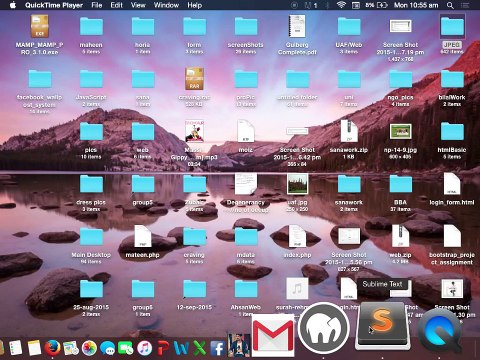The width and height of the screenshot is (480, 360).
Task: Select the htmlBasic folder
Action: click(452, 132)
